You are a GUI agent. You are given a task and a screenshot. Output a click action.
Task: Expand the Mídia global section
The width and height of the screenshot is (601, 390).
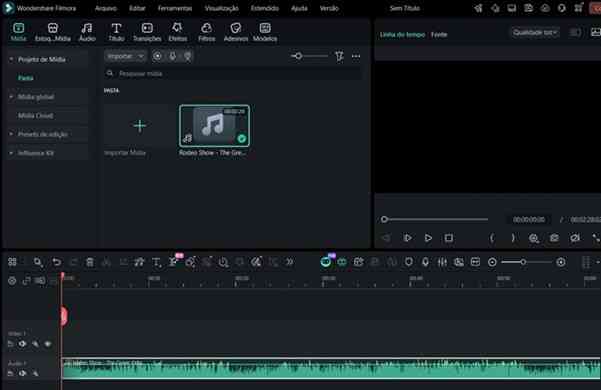click(x=11, y=97)
